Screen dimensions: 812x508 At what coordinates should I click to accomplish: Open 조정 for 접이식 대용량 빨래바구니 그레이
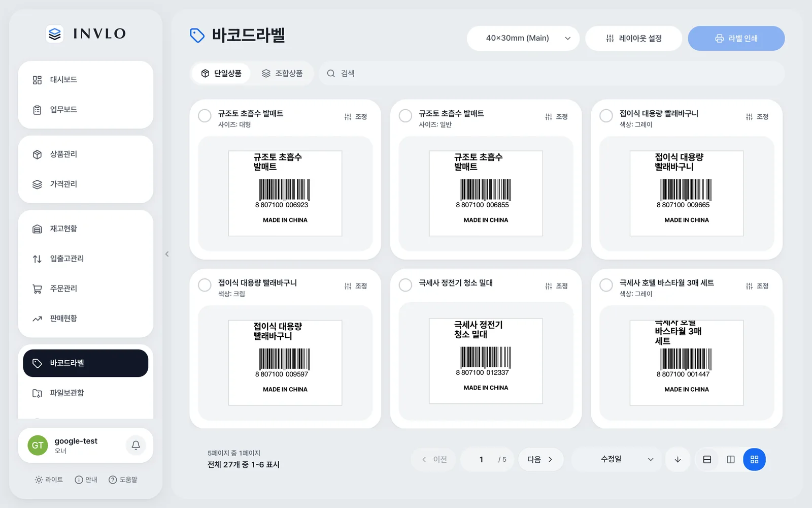[757, 117]
